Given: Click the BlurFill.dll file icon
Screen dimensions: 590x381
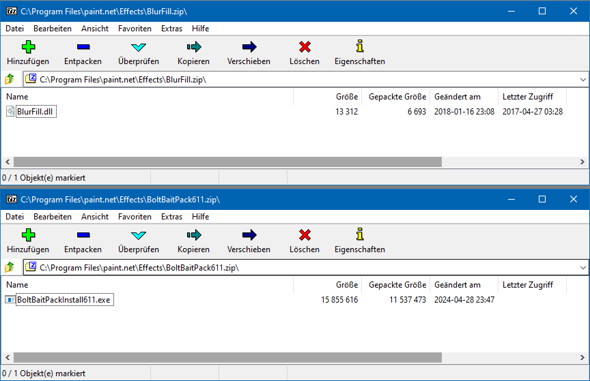Looking at the screenshot, I should (10, 111).
